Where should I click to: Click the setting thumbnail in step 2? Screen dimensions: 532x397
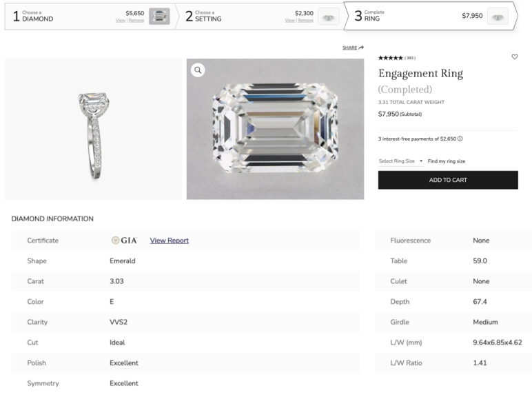click(329, 17)
